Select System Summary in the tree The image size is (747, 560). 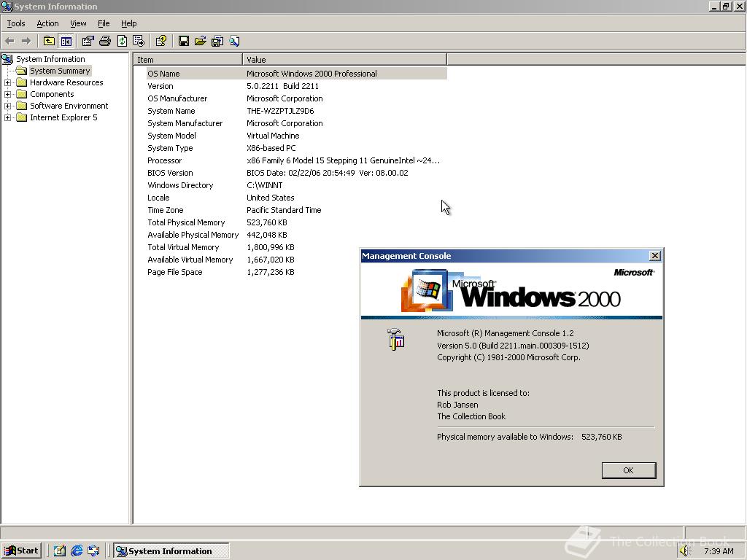pos(60,71)
